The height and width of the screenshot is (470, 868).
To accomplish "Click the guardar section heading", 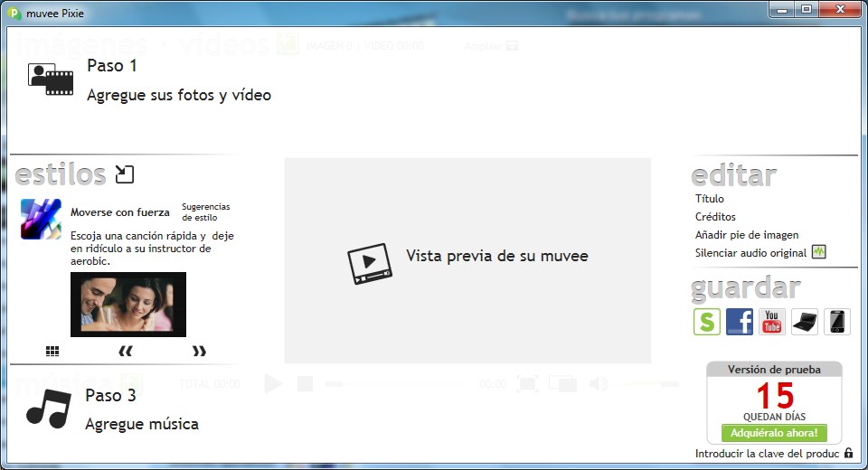I will 746,288.
